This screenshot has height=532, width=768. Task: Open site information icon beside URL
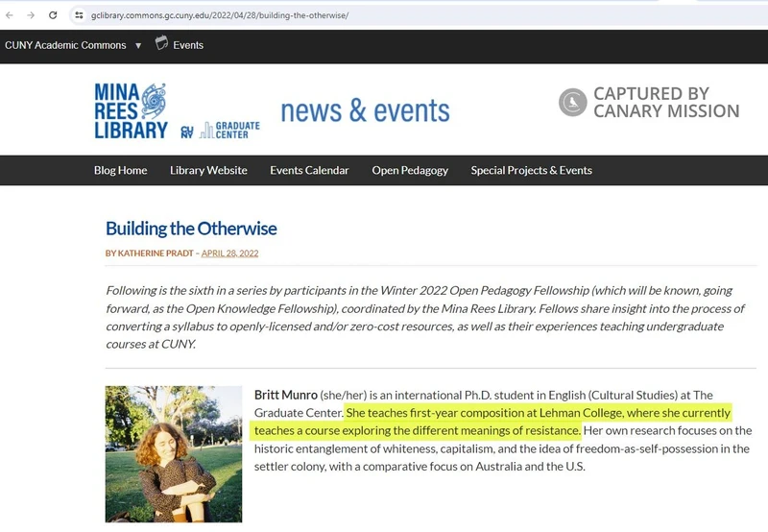pos(79,15)
